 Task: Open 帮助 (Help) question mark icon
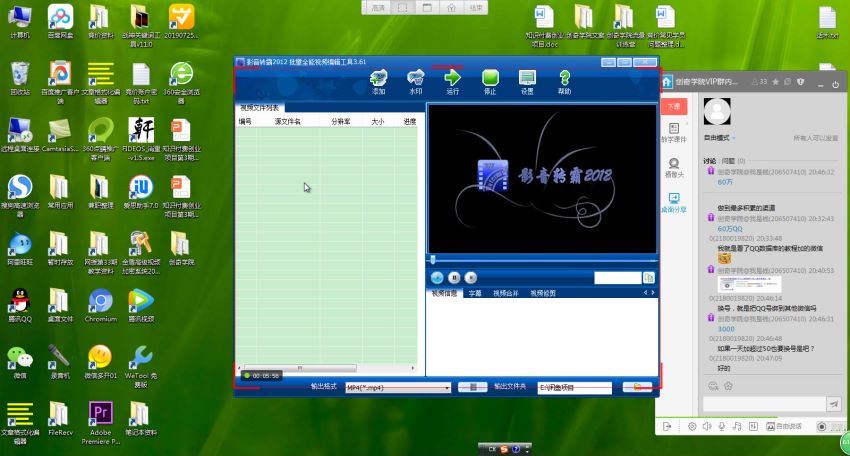pos(564,82)
